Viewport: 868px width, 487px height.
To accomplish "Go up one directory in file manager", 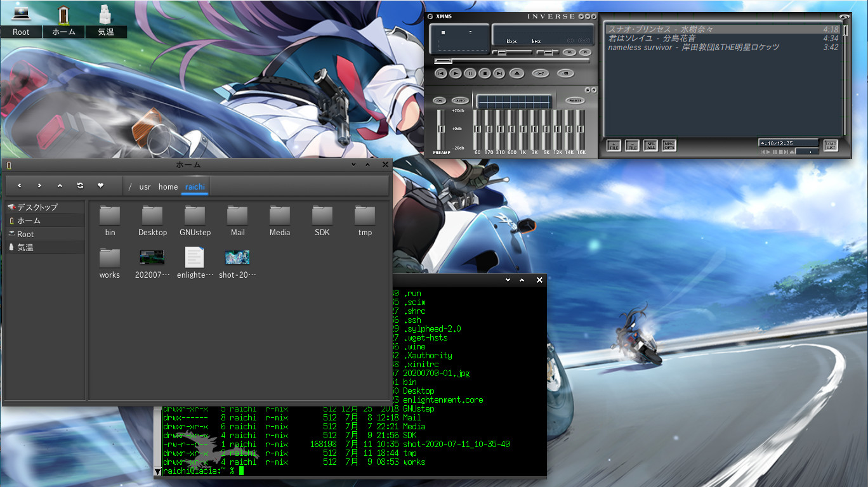I will [60, 186].
